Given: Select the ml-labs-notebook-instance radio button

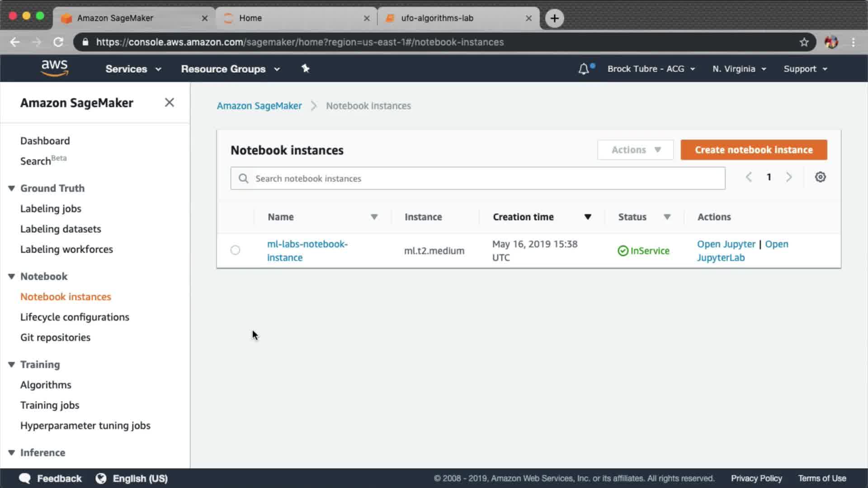Looking at the screenshot, I should (235, 250).
